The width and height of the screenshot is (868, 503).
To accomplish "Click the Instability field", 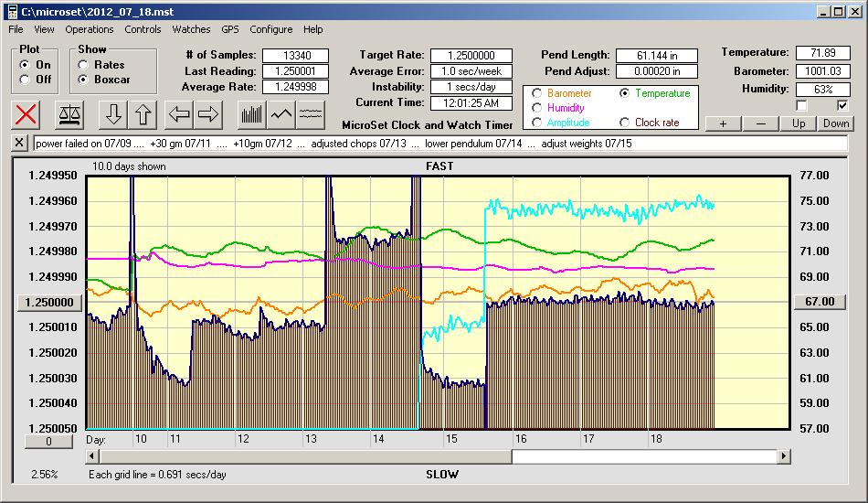I will 471,87.
